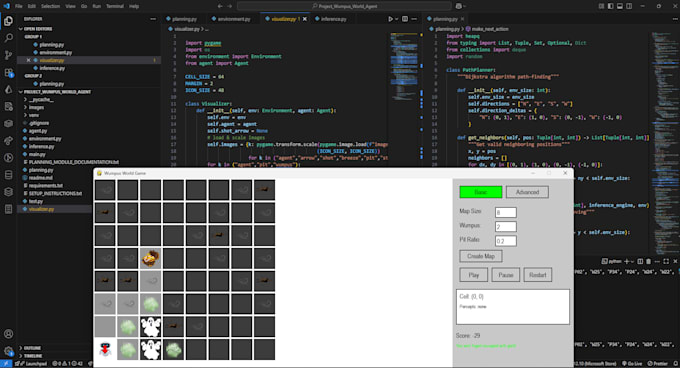The width and height of the screenshot is (680, 368).
Task: Open readme.md in the file tree
Action: pyautogui.click(x=40, y=178)
